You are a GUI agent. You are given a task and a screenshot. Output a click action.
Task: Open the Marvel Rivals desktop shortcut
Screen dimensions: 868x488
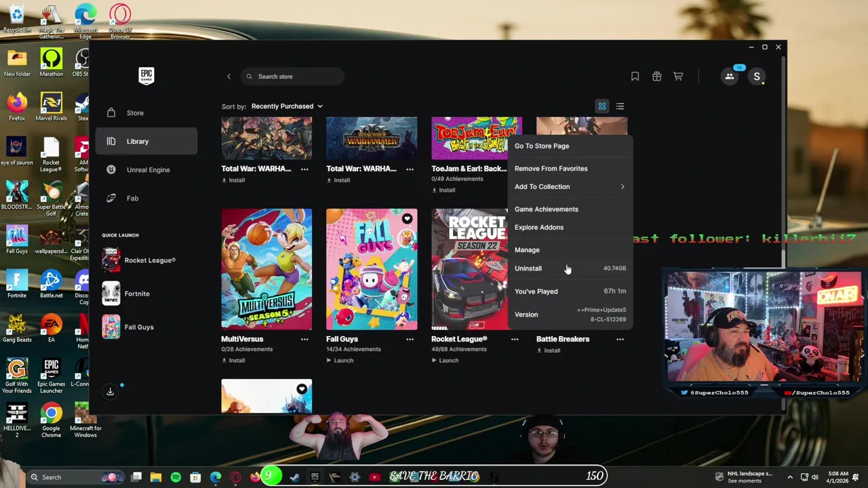click(x=52, y=107)
